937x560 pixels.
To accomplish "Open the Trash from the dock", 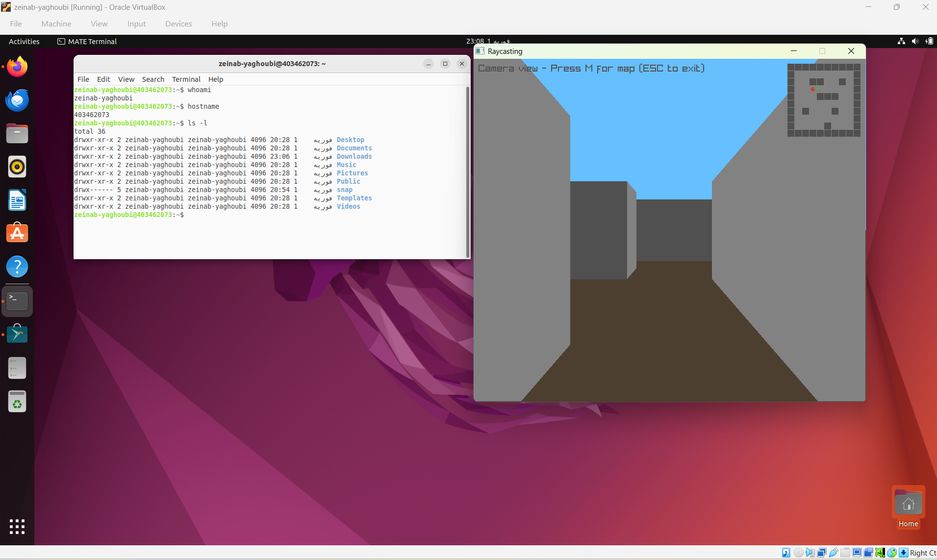I will [x=17, y=401].
